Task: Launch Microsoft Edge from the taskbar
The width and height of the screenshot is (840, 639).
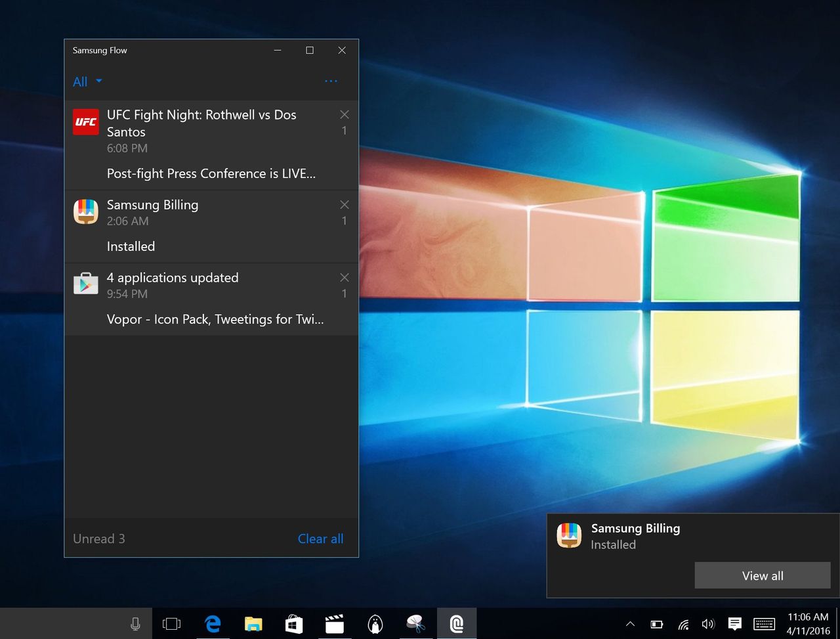Action: (213, 624)
